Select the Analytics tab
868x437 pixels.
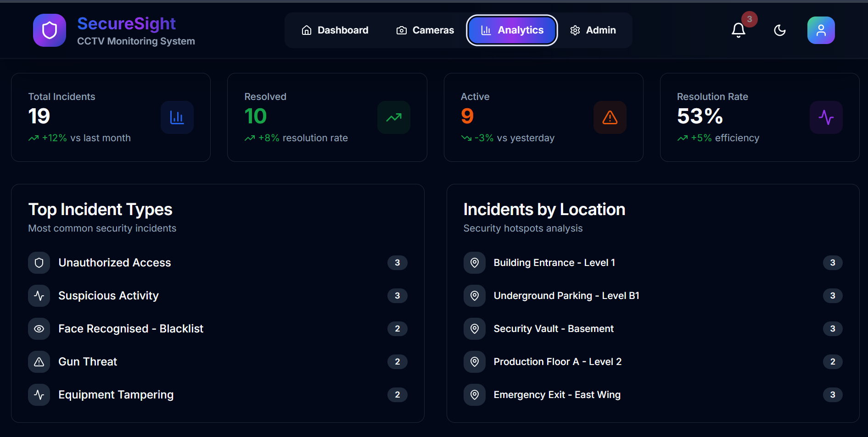tap(512, 30)
